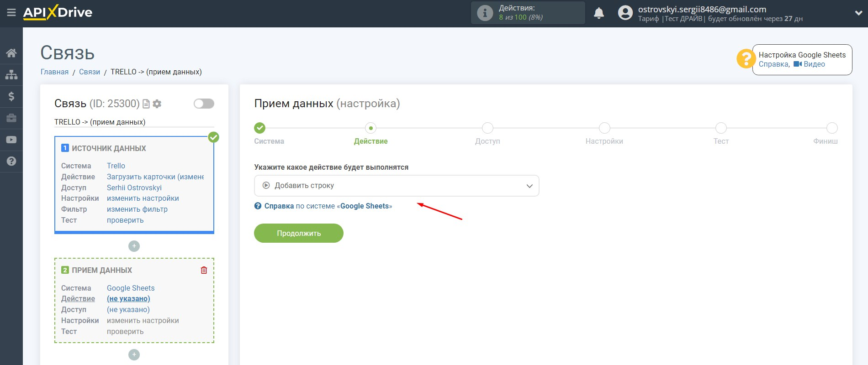Click изменить фильтр link
The image size is (868, 365).
point(137,209)
